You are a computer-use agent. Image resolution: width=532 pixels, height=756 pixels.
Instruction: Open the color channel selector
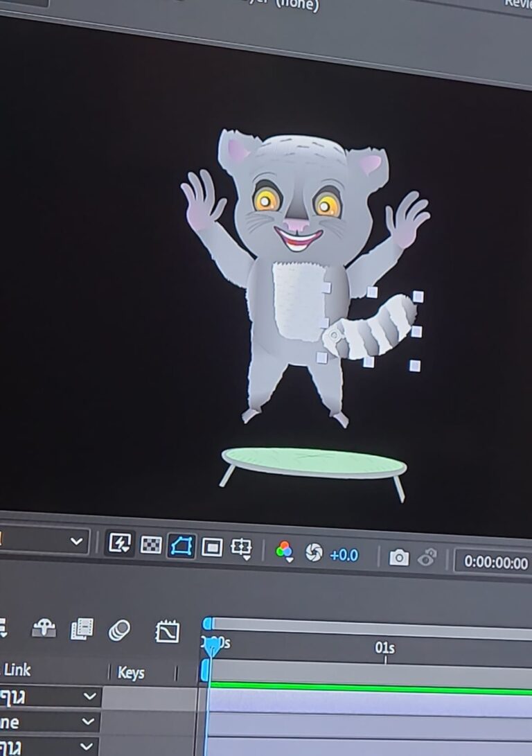284,552
